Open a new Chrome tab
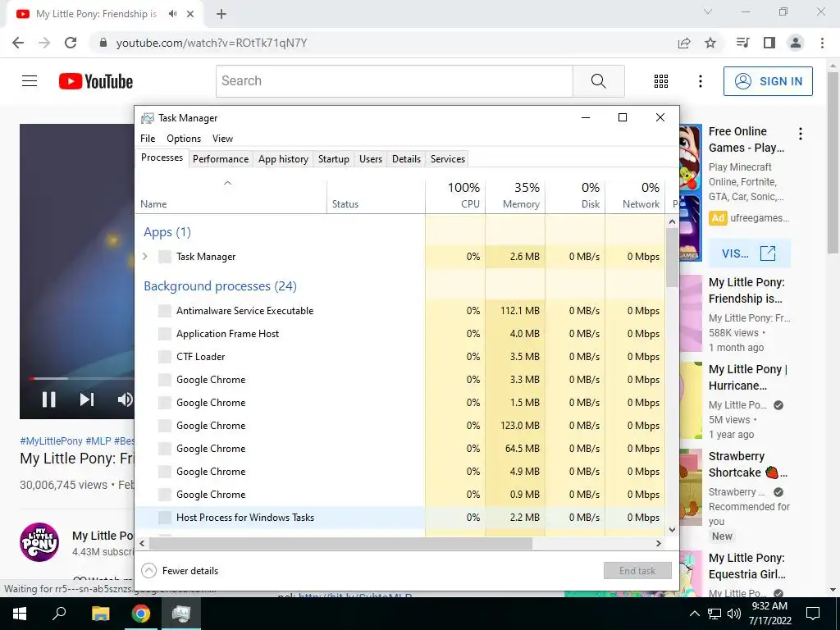 click(221, 14)
